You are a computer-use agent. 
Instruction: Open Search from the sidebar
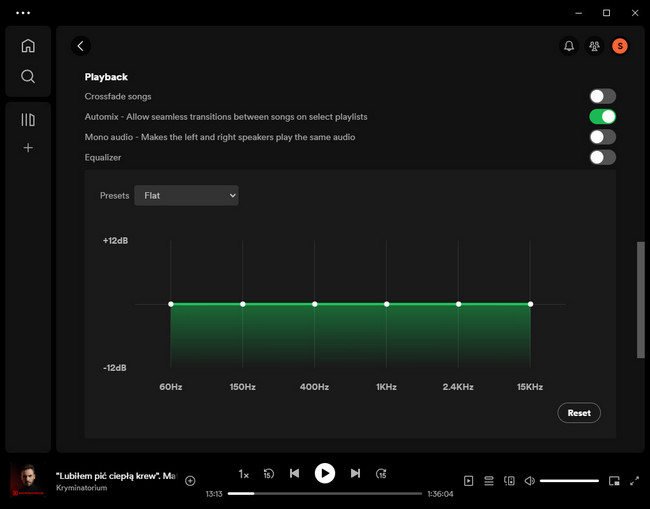coord(28,77)
